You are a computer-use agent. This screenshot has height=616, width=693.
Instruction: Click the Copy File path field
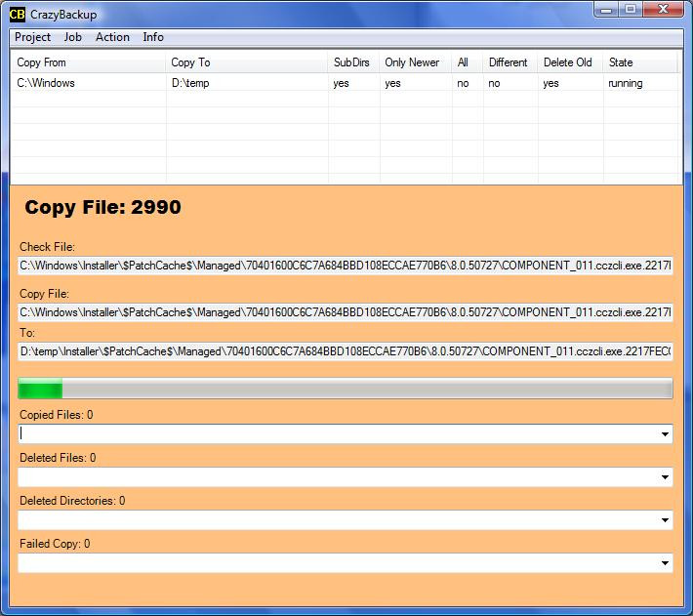click(x=346, y=312)
